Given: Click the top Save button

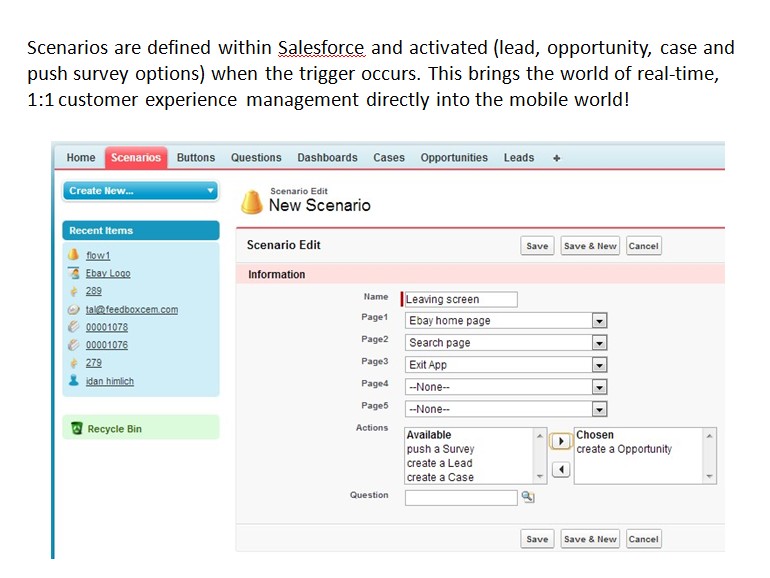Looking at the screenshot, I should (x=537, y=246).
